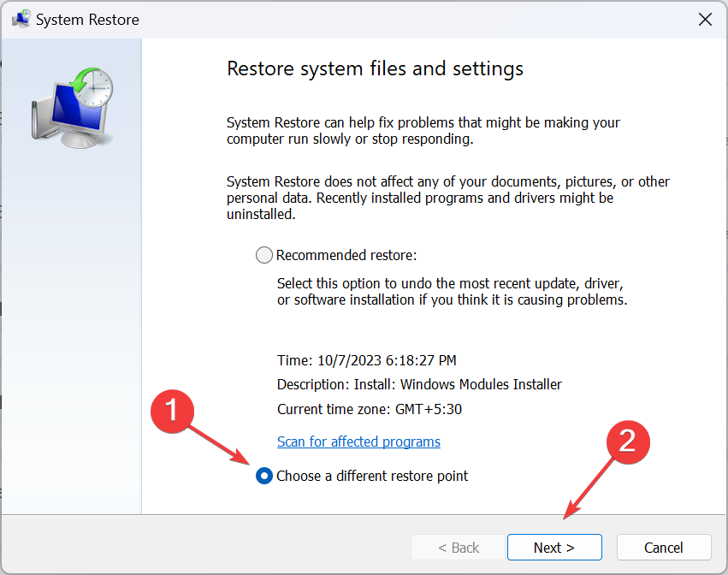This screenshot has height=575, width=728.
Task: Click the Restore system files and settings heading
Action: tap(375, 68)
